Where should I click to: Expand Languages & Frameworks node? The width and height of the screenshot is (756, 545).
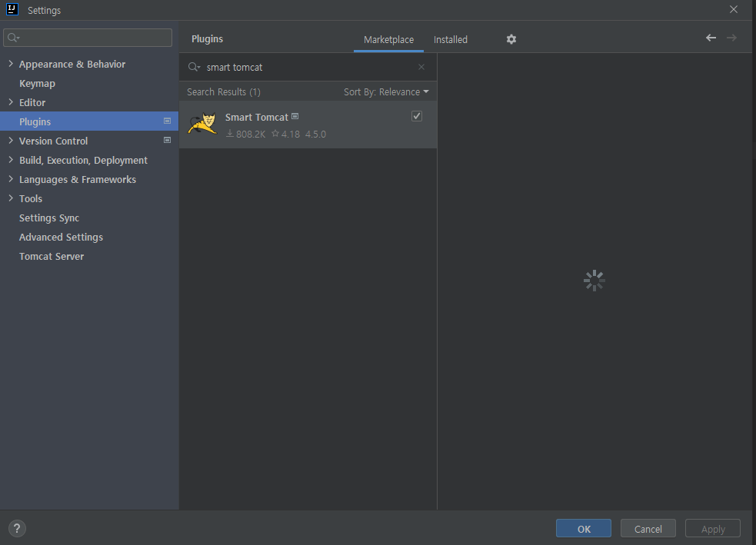point(11,179)
